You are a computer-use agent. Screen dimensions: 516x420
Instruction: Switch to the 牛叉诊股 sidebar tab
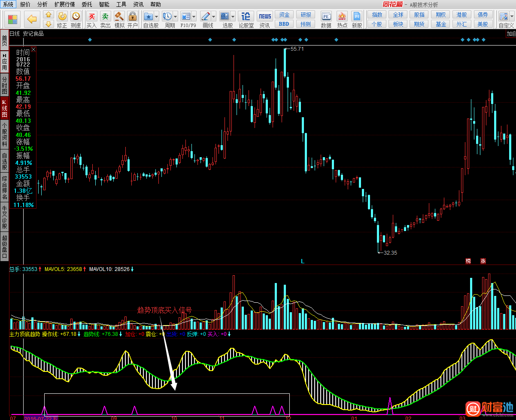click(4, 217)
